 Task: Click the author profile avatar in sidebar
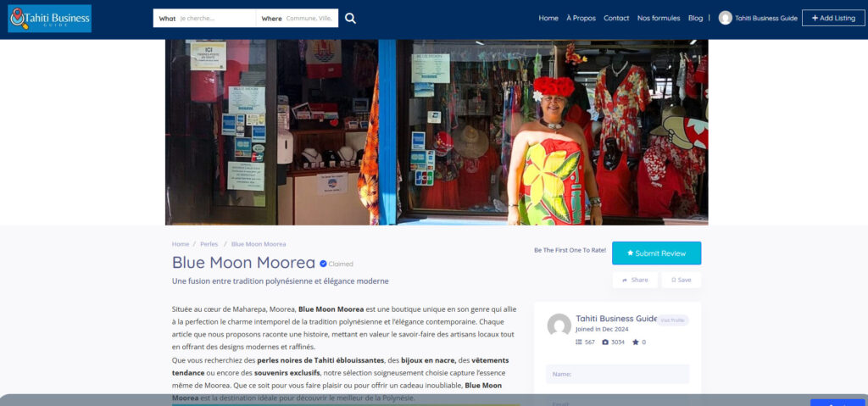559,325
